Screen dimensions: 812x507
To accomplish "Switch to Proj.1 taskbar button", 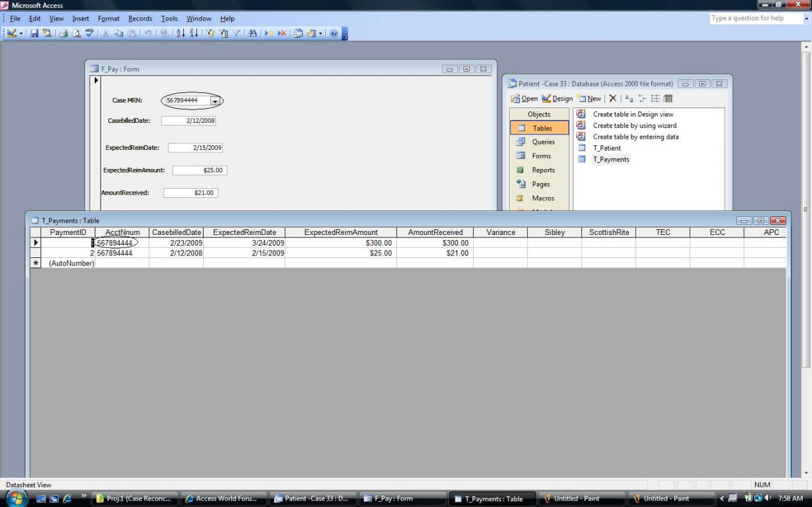I will point(133,499).
